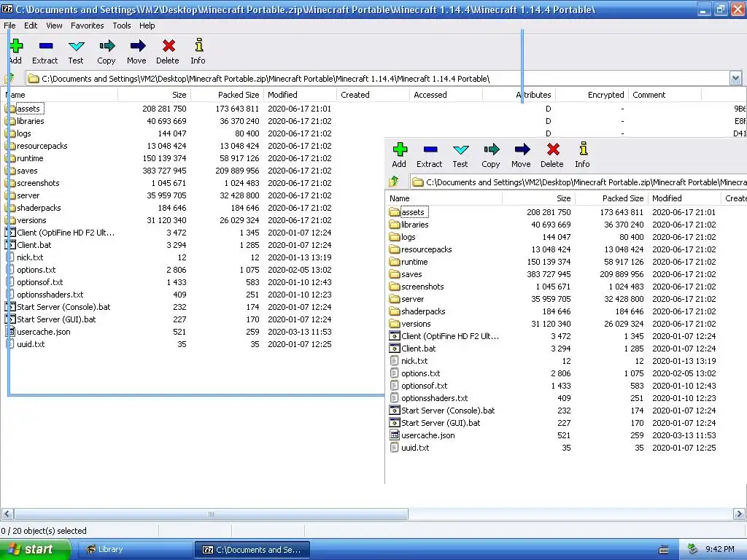
Task: Select 'logs' folder name in the enlarged inset
Action: (x=409, y=237)
